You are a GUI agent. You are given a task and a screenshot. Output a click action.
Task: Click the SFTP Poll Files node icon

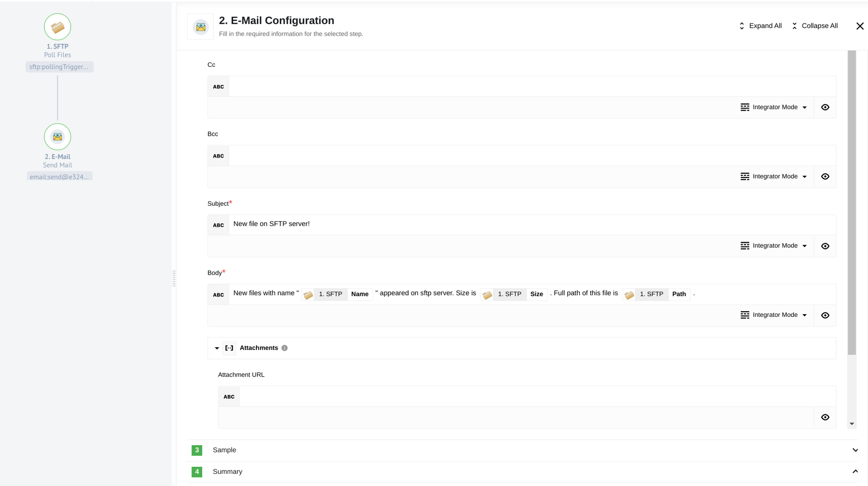(57, 27)
